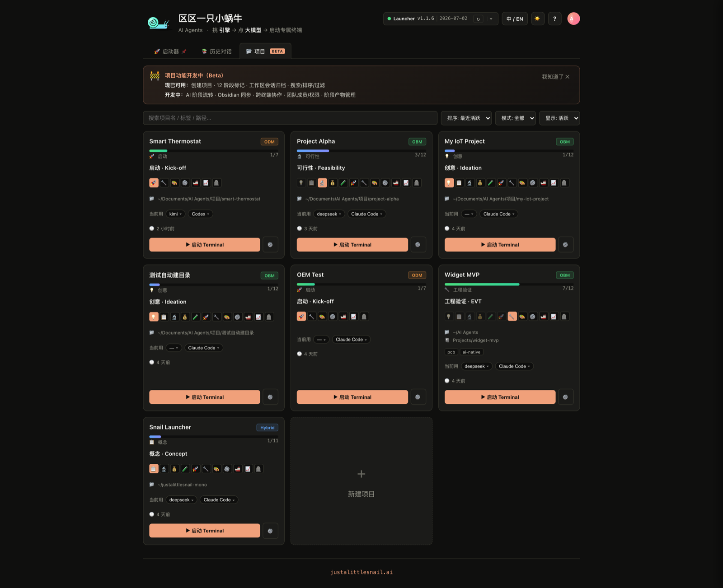Click the snail logo in the header
This screenshot has height=588, width=723.
coord(158,23)
